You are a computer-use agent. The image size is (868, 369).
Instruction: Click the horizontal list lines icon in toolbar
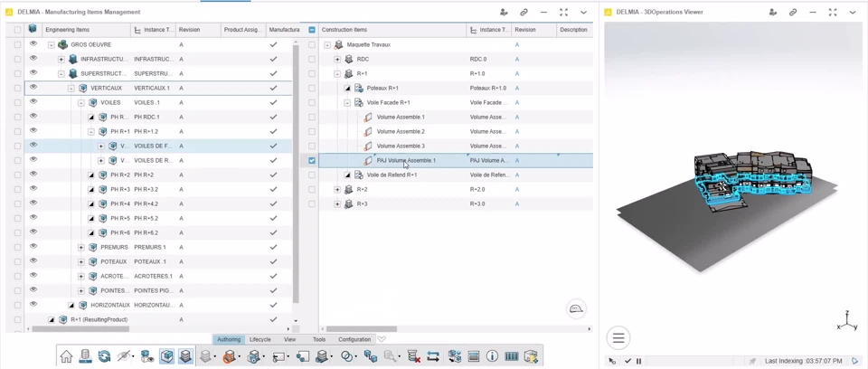(473, 356)
